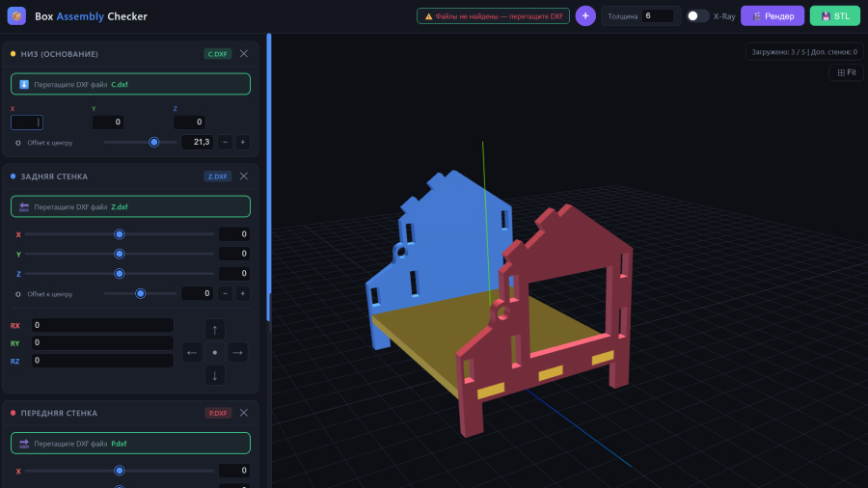The width and height of the screenshot is (868, 488).
Task: Click the back wall X value field
Action: [234, 234]
